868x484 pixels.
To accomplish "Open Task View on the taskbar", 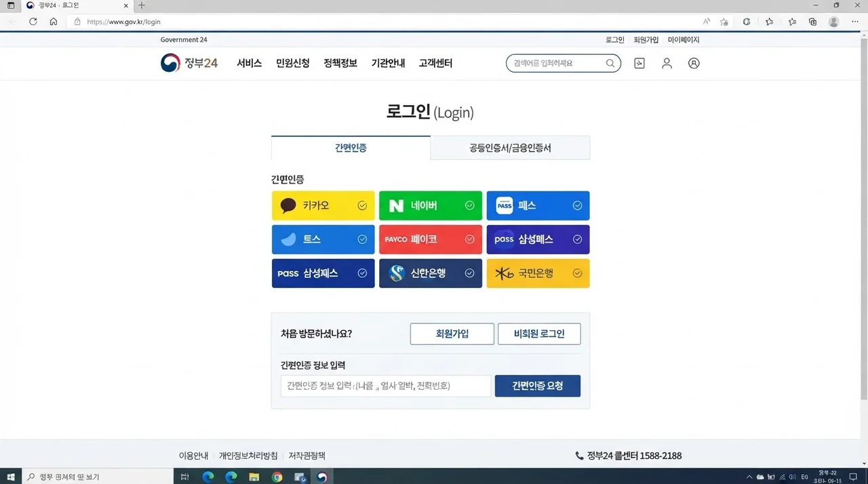I will click(184, 477).
